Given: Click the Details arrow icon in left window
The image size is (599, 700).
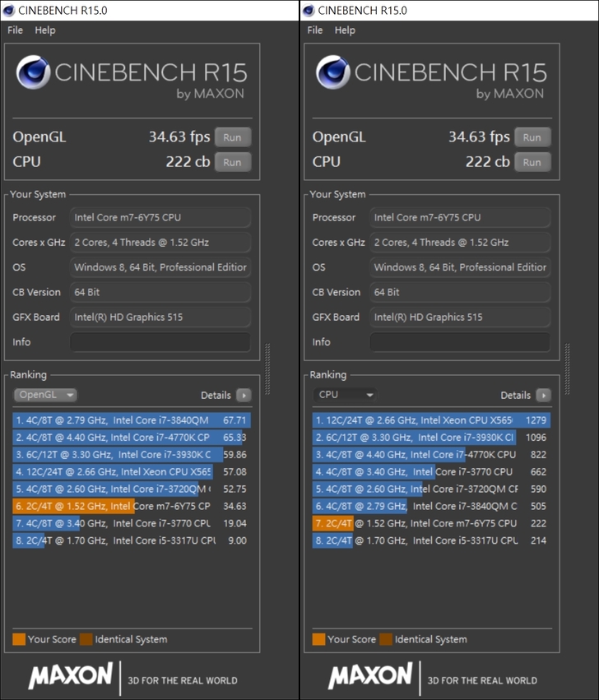Looking at the screenshot, I should (244, 395).
